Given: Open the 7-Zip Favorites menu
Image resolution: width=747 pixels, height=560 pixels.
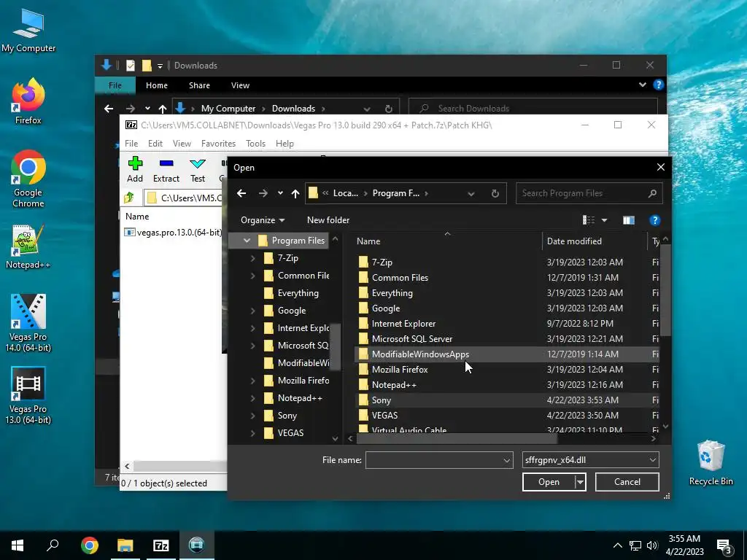Looking at the screenshot, I should click(218, 144).
